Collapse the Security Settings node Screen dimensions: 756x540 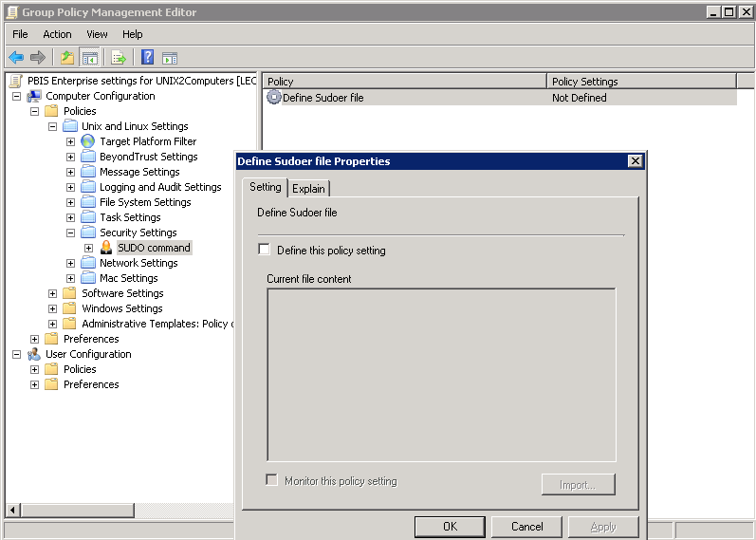click(x=70, y=233)
